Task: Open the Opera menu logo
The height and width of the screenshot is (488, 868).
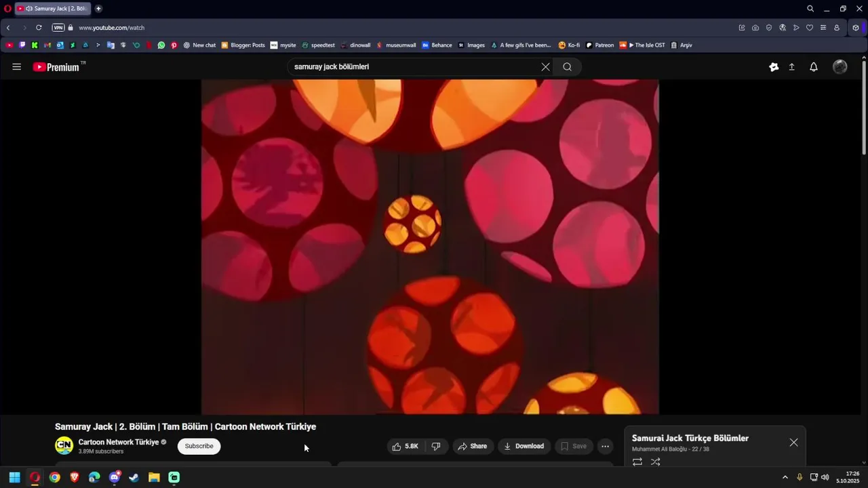Action: click(x=7, y=9)
